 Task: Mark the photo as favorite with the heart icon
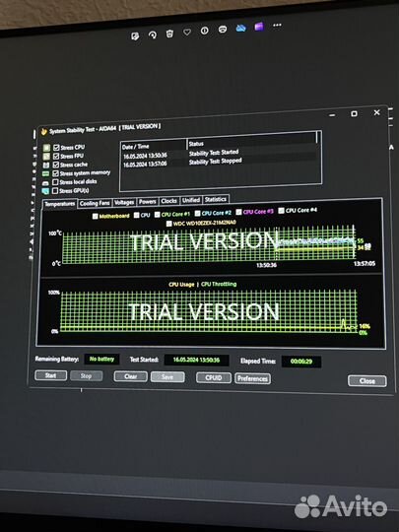tap(187, 32)
